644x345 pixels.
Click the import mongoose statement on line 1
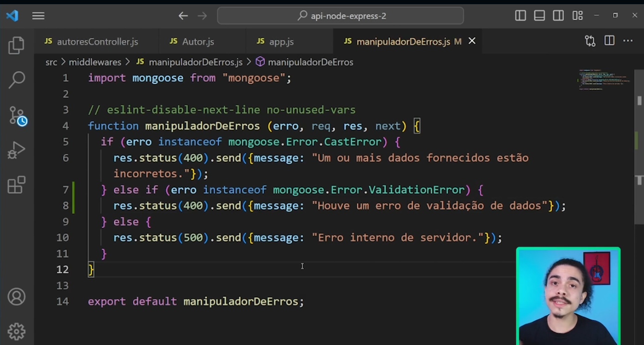[x=190, y=78]
